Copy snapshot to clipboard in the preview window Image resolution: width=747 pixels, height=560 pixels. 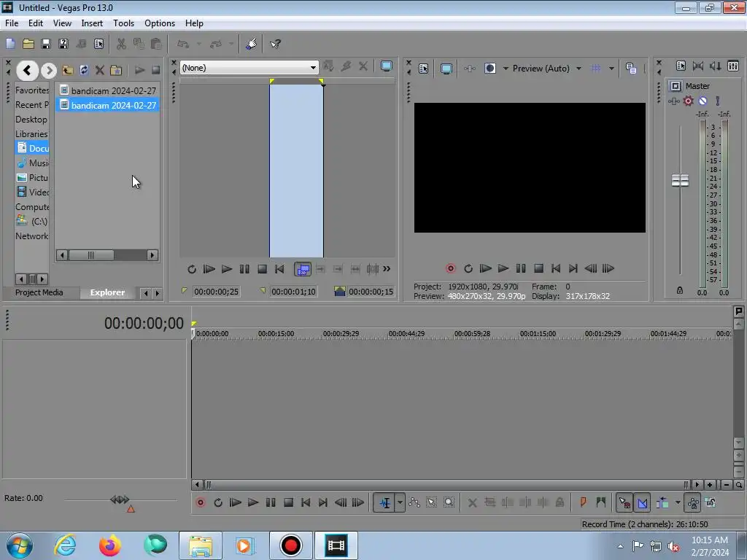631,69
